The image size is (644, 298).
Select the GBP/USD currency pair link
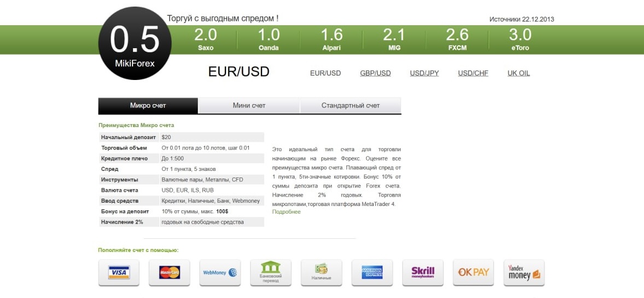click(x=375, y=73)
